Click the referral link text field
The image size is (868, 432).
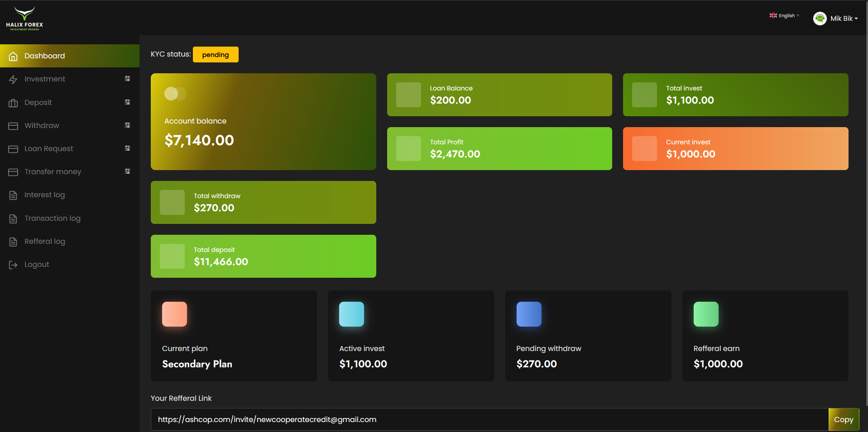489,419
